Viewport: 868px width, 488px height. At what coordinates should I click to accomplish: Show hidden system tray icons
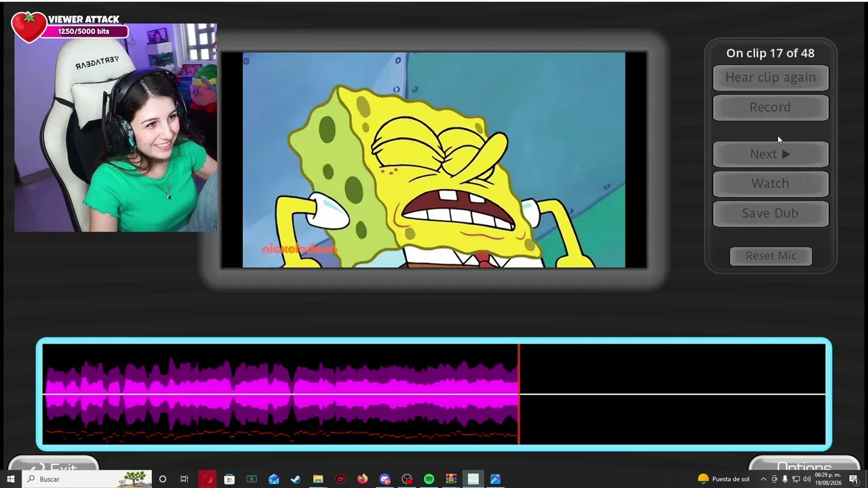point(764,479)
